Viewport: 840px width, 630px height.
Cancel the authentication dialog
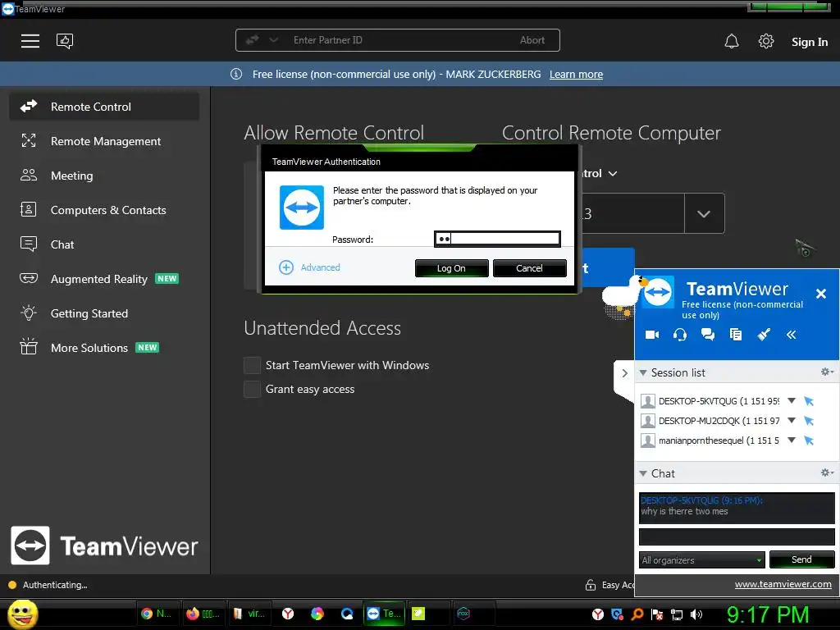(x=529, y=268)
